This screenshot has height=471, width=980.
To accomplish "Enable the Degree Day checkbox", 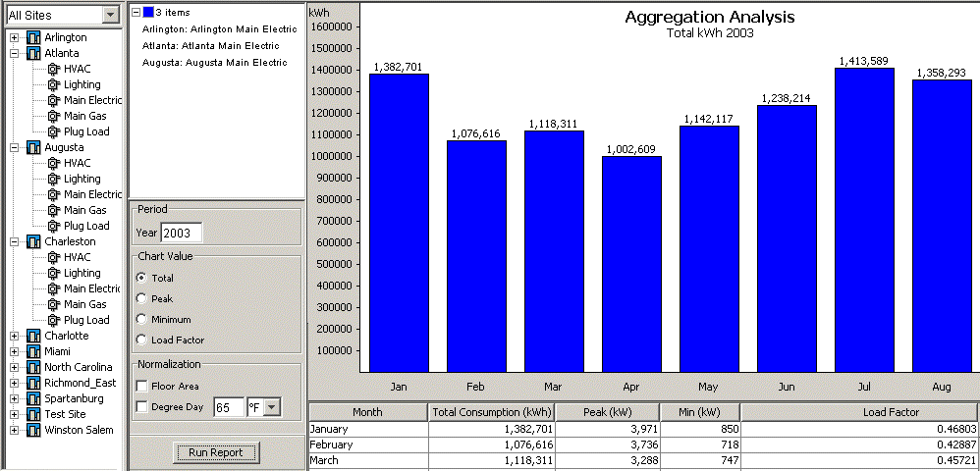I will (142, 406).
